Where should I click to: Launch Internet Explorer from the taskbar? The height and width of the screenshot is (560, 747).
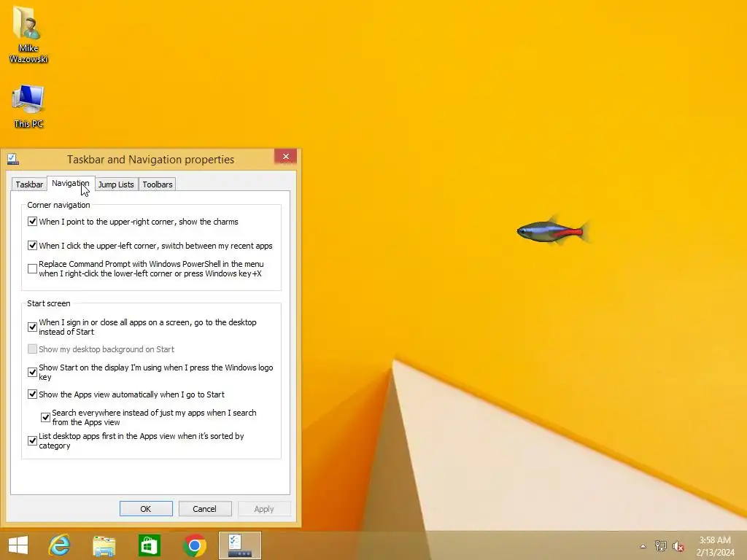[x=60, y=545]
